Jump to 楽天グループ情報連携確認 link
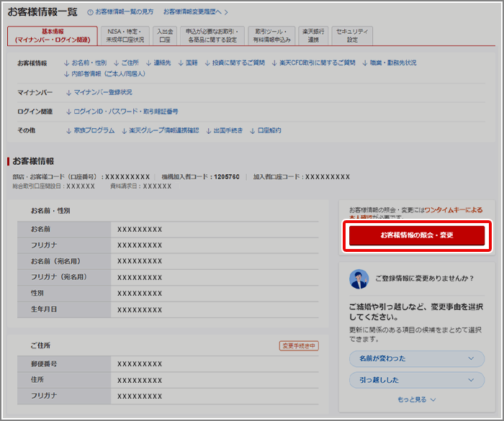 click(x=160, y=130)
